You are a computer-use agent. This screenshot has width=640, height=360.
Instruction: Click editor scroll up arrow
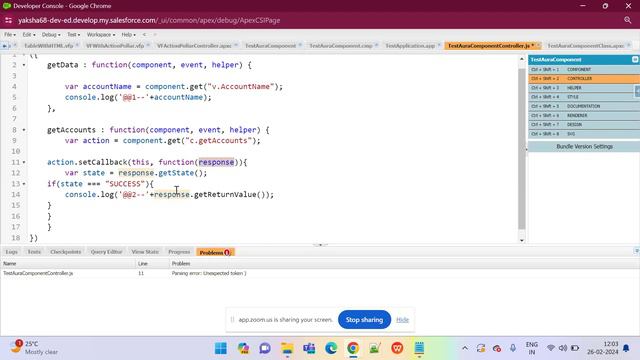click(x=522, y=59)
